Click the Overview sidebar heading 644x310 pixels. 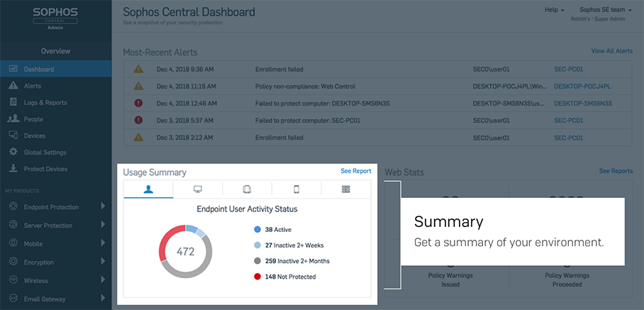(x=55, y=51)
